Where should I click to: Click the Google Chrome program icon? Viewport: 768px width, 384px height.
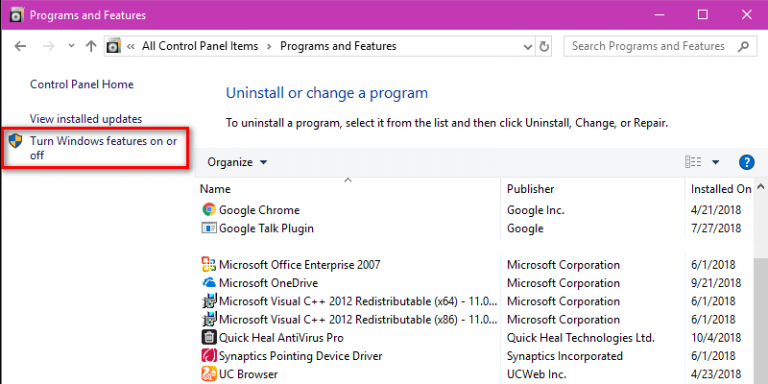point(209,210)
